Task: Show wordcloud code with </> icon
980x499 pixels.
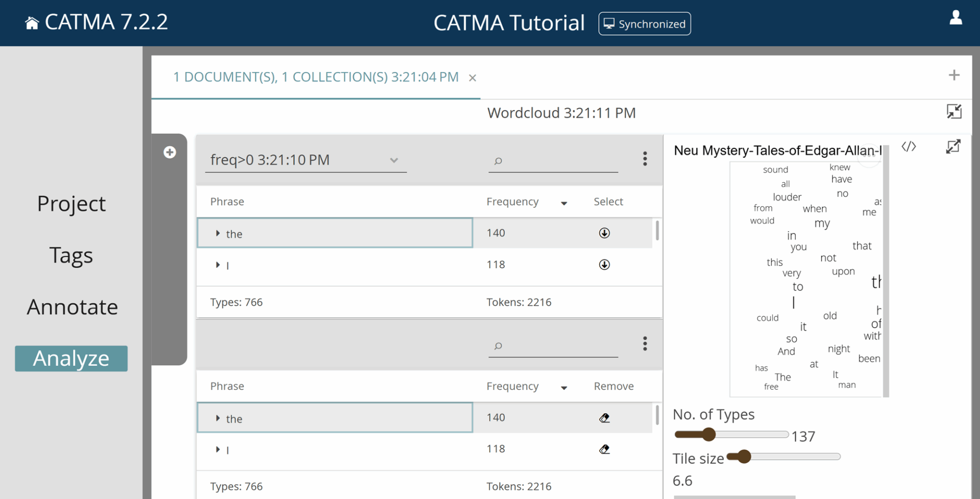Action: [909, 147]
